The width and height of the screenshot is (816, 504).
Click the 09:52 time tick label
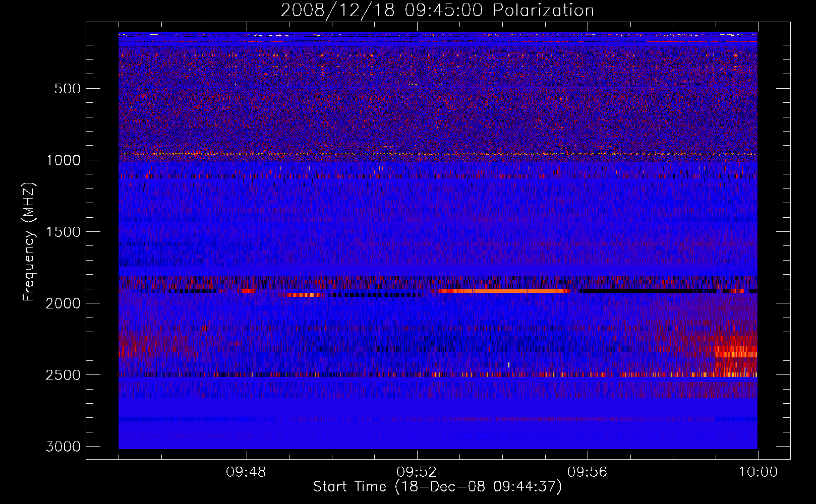pyautogui.click(x=417, y=472)
